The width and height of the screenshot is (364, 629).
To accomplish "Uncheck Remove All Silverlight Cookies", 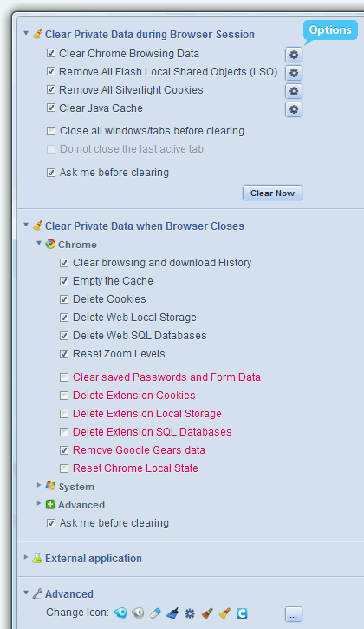I will pyautogui.click(x=51, y=89).
